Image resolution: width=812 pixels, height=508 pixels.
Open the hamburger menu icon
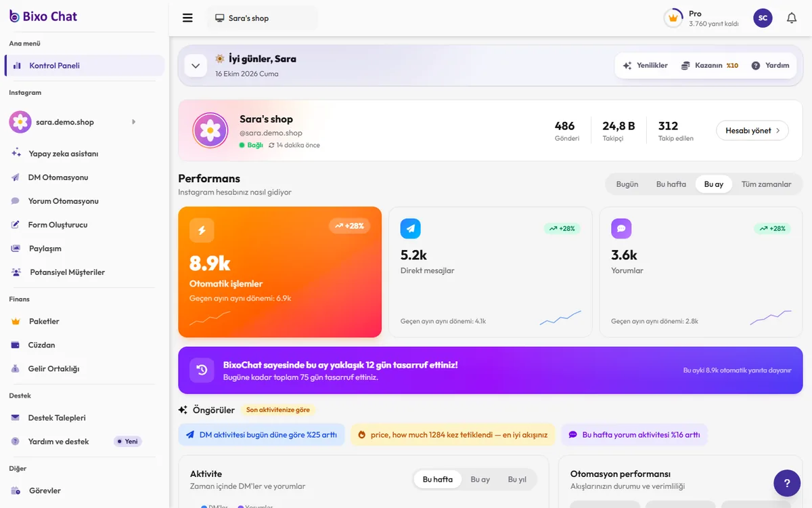[187, 18]
